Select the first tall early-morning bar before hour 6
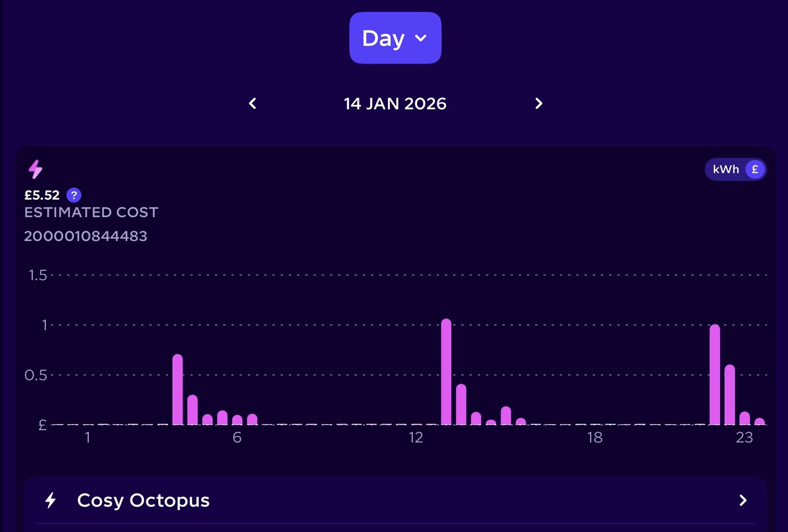 pos(178,390)
